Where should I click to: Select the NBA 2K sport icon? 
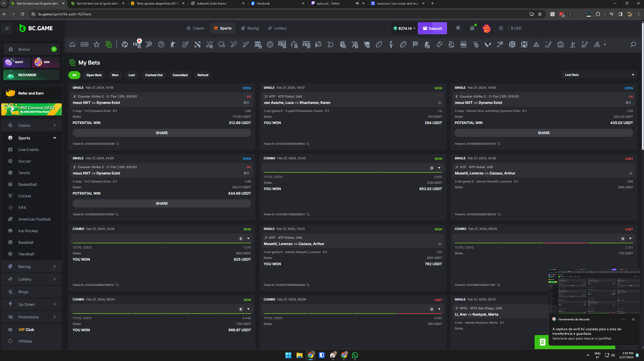coord(258,45)
